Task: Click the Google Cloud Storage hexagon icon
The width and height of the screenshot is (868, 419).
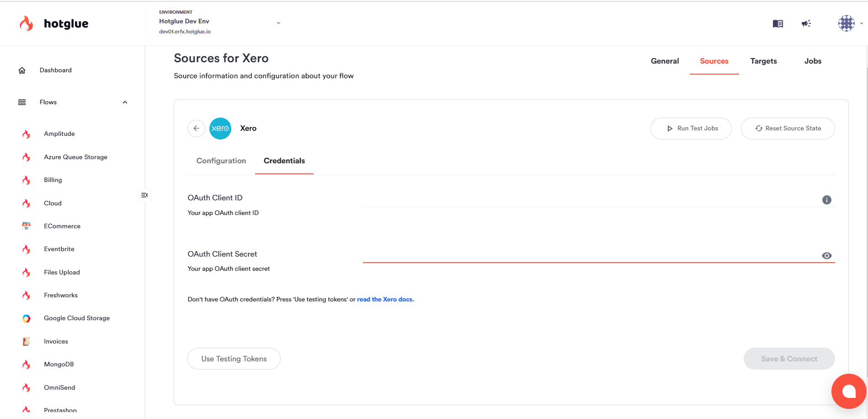Action: (27, 318)
